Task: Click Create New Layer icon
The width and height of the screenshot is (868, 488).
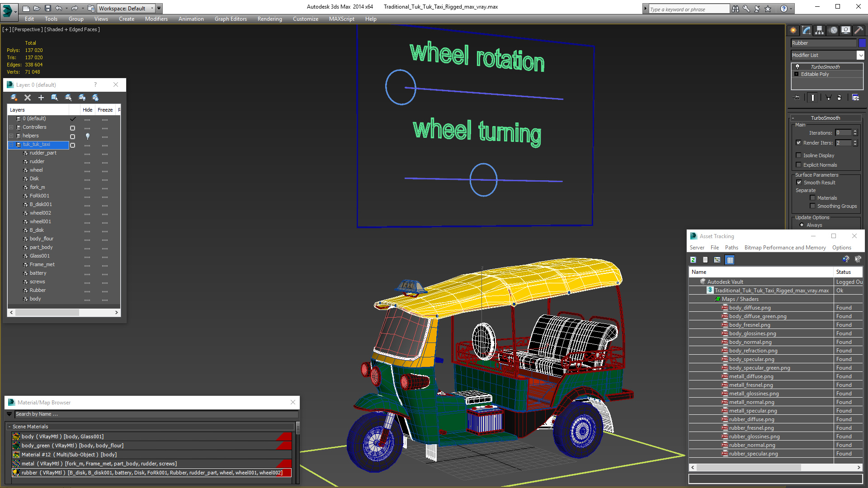Action: tap(14, 98)
